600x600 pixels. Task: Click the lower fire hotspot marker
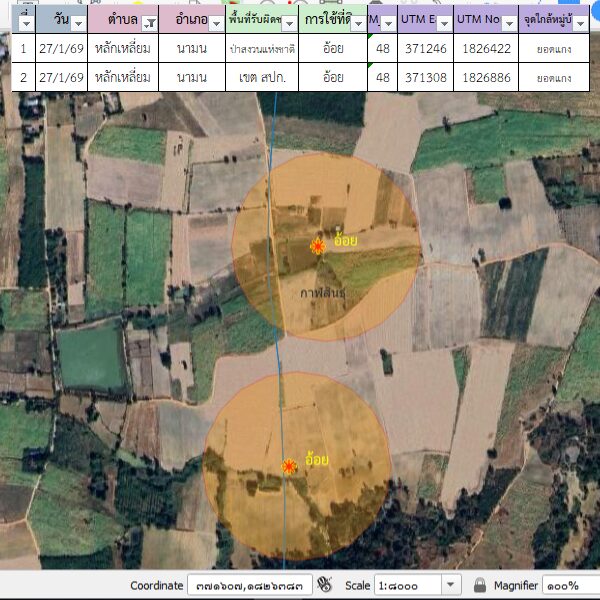290,466
